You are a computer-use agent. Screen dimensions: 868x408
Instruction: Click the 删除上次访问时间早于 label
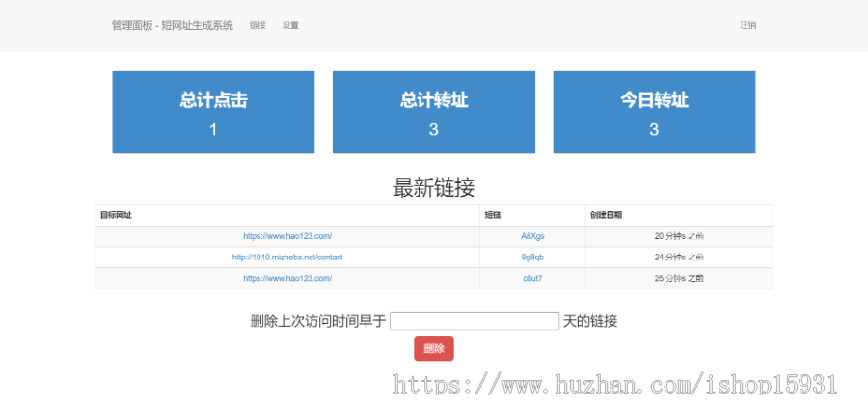[x=318, y=321]
